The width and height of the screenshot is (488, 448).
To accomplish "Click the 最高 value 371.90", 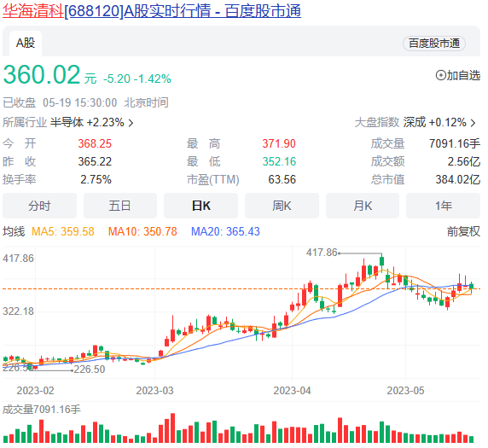I will [279, 144].
